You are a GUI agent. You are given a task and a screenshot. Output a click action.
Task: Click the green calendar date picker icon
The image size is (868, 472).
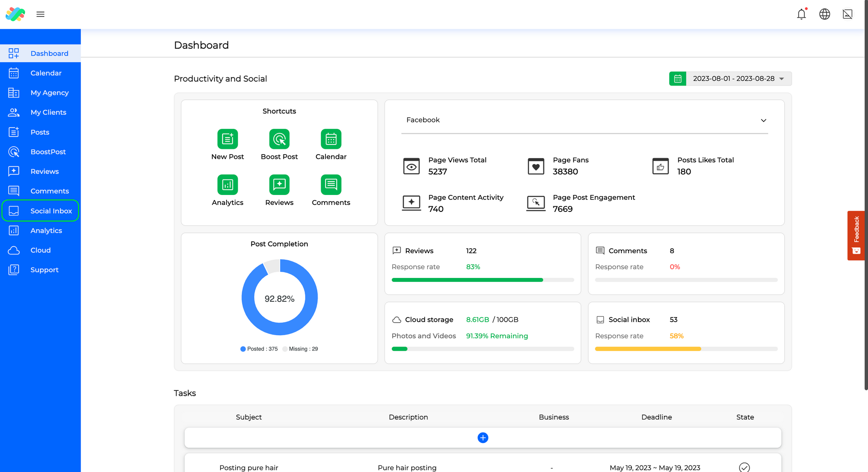(x=677, y=79)
